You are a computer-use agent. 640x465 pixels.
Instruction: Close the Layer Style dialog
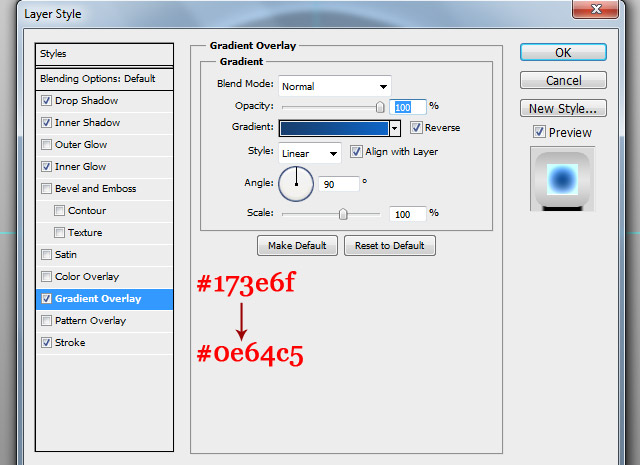coord(596,9)
